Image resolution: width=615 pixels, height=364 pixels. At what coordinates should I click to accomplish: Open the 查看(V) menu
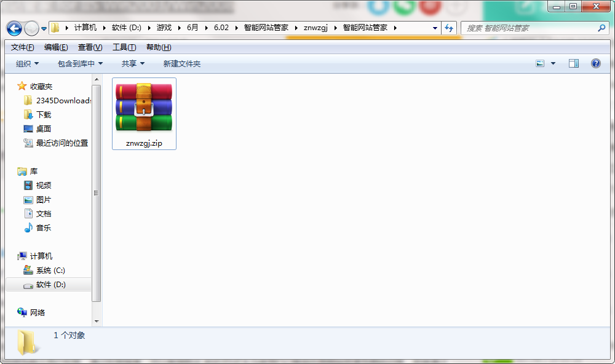tap(90, 47)
